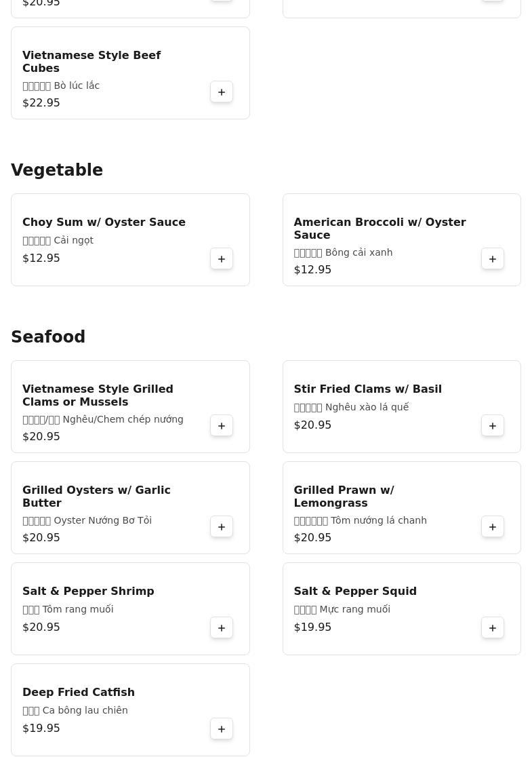Open Grilled Oysters w/ Garlic Butter title
Screen dimensions: 532x757
[x=96, y=497]
